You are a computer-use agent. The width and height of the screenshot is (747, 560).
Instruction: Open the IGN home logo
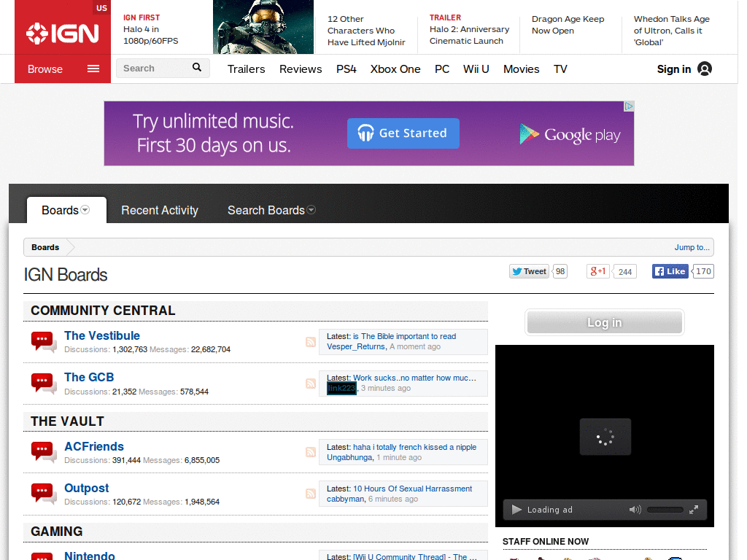coord(63,34)
